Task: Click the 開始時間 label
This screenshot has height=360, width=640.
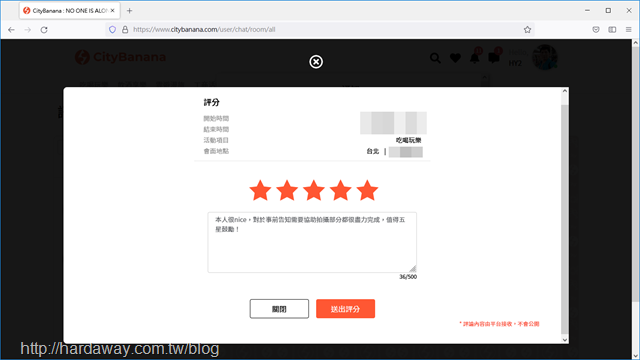Action: [216, 118]
